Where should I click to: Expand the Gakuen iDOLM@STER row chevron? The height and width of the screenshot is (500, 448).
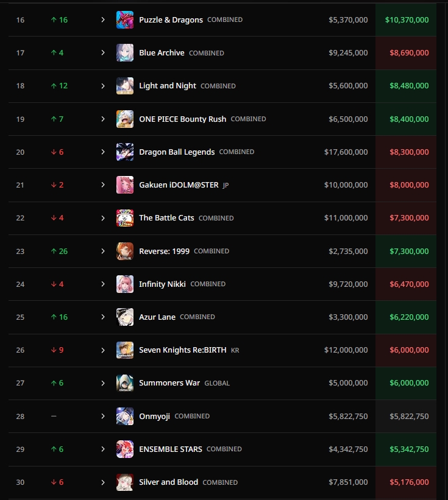(x=103, y=185)
